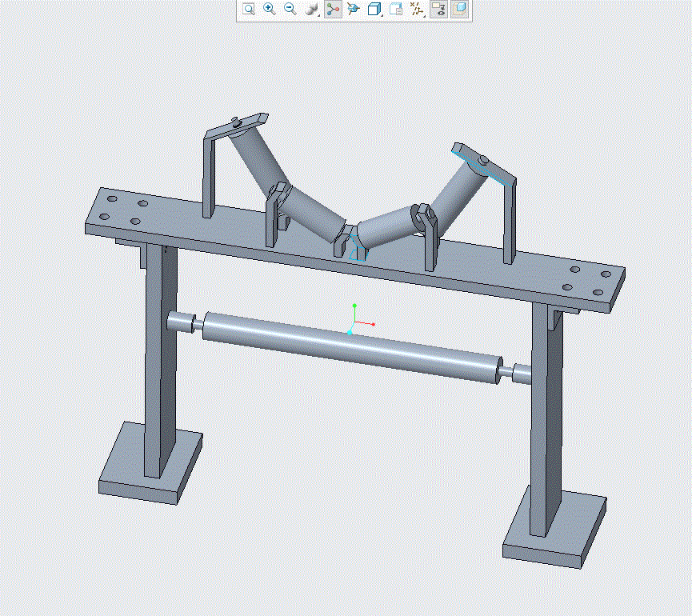The width and height of the screenshot is (692, 616).
Task: Click the Refit view magnifier icon
Action: (249, 9)
